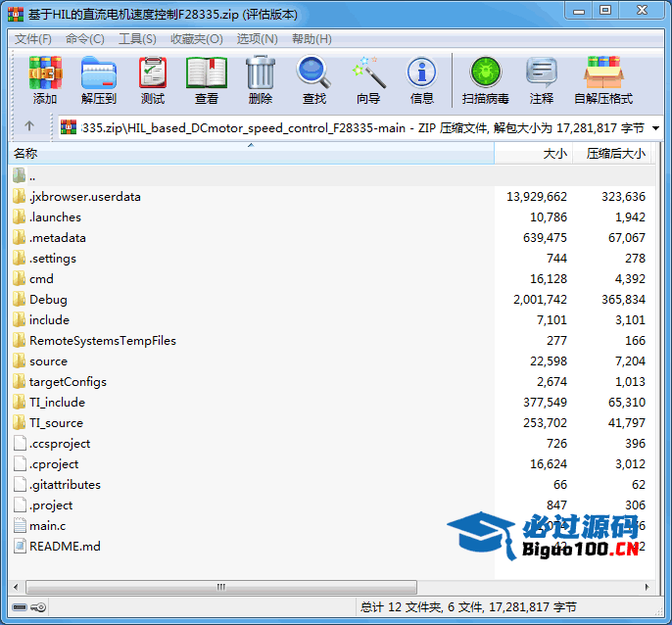Image resolution: width=672 pixels, height=625 pixels.
Task: Select the TI_include folder name
Action: pyautogui.click(x=57, y=403)
